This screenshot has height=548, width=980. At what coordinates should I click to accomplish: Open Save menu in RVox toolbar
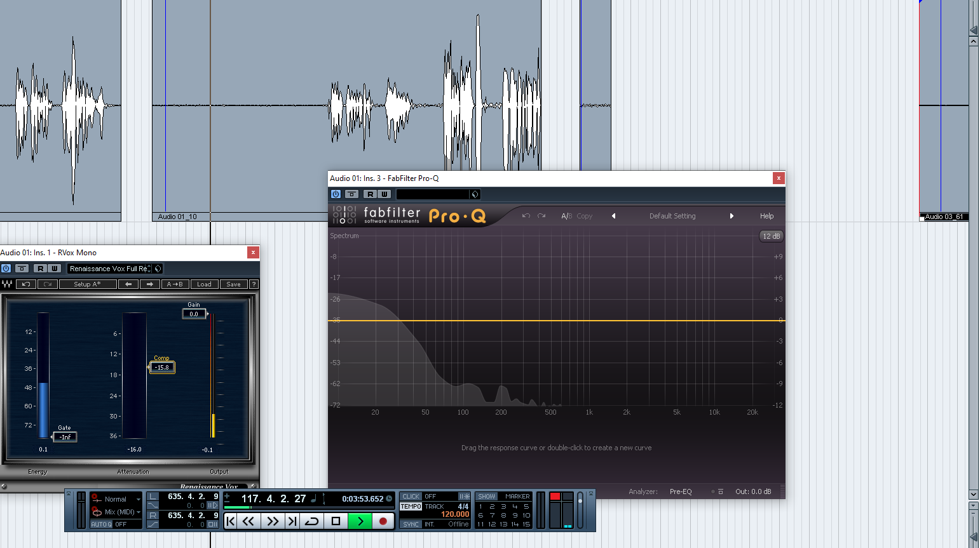coord(234,284)
